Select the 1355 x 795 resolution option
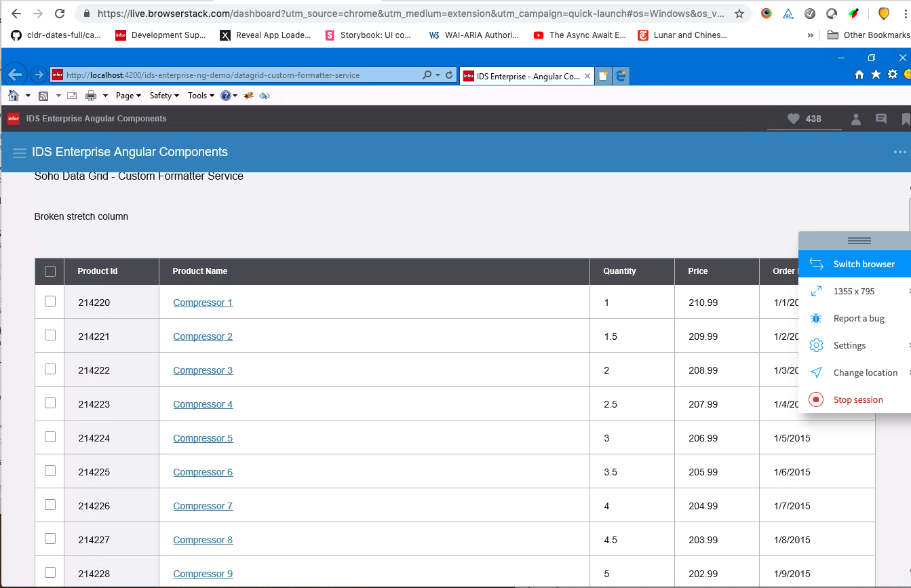Viewport: 911px width, 588px height. 855,291
